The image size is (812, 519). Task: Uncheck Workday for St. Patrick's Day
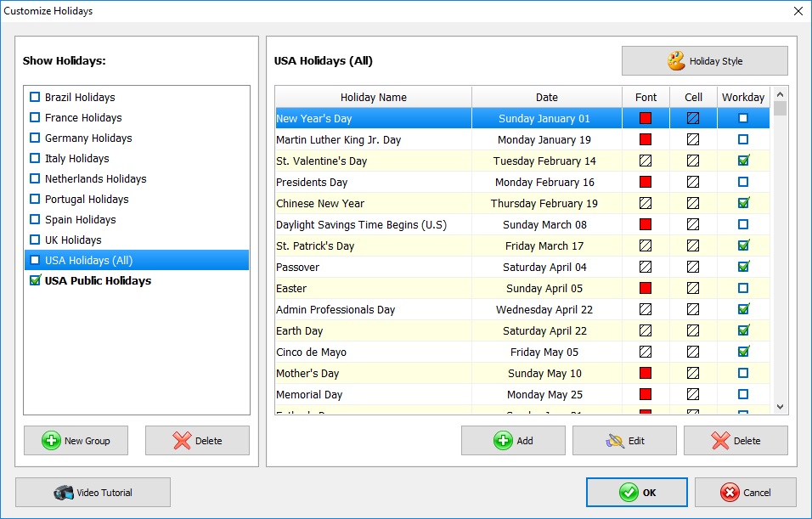coord(743,245)
